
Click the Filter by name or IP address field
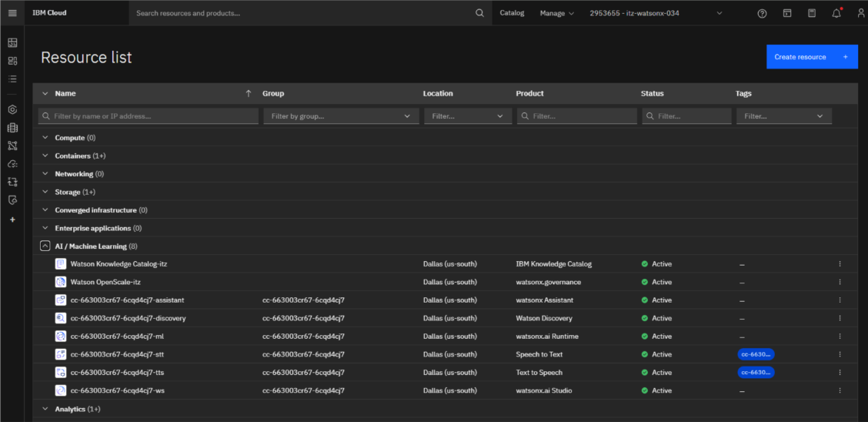click(x=149, y=116)
